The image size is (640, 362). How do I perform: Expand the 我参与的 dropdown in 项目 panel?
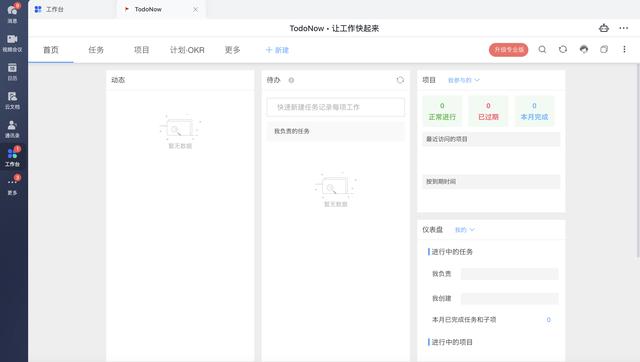(x=463, y=80)
